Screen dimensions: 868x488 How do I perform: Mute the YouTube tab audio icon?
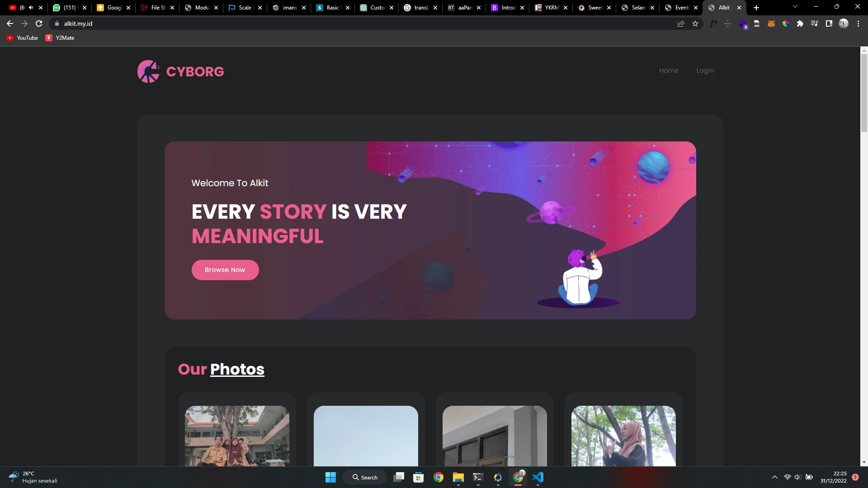point(31,8)
